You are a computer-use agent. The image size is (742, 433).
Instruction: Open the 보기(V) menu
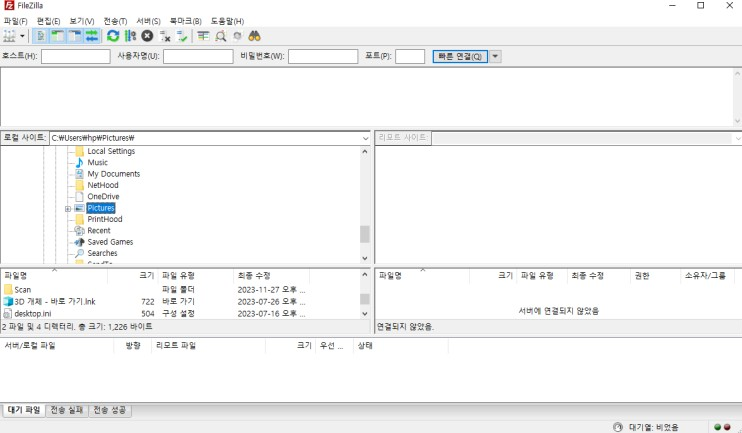81,21
